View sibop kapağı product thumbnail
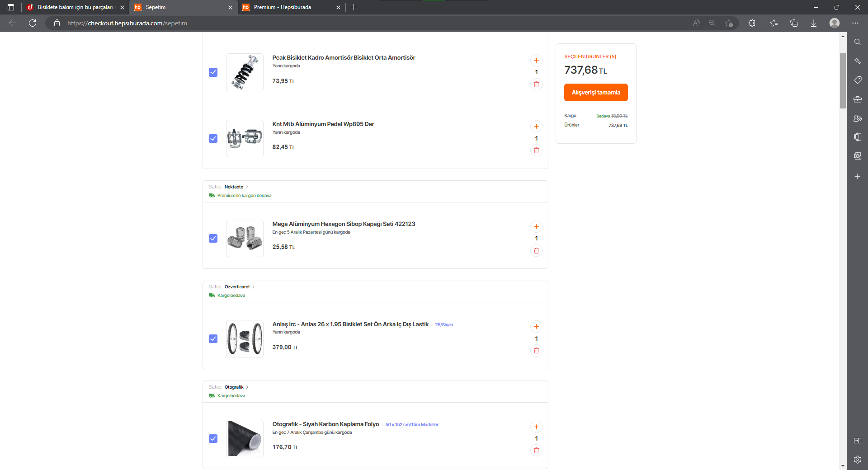Screen dimensions: 868x470 pyautogui.click(x=245, y=238)
